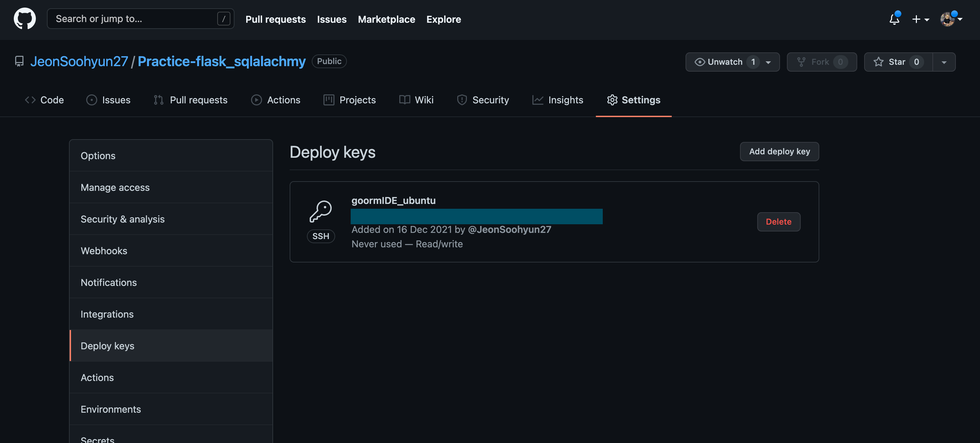Image resolution: width=980 pixels, height=443 pixels.
Task: Open Pull requests in top navigation
Action: [276, 19]
